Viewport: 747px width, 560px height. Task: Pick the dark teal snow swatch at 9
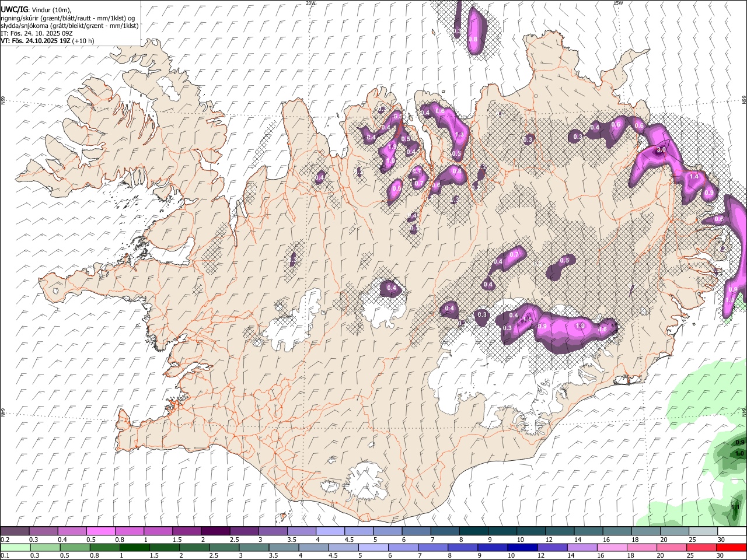501,531
